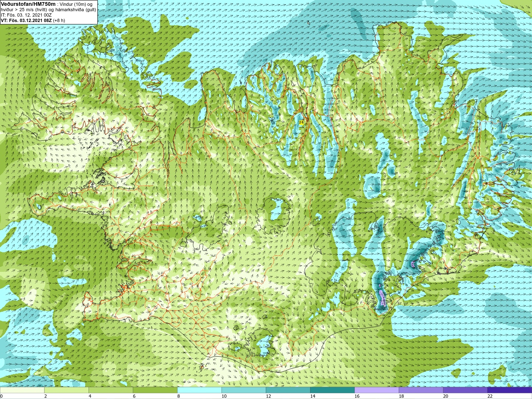532x399 pixels.
Task: Choose the 14–16 m/s dark teal scale segment
Action: (x=332, y=390)
